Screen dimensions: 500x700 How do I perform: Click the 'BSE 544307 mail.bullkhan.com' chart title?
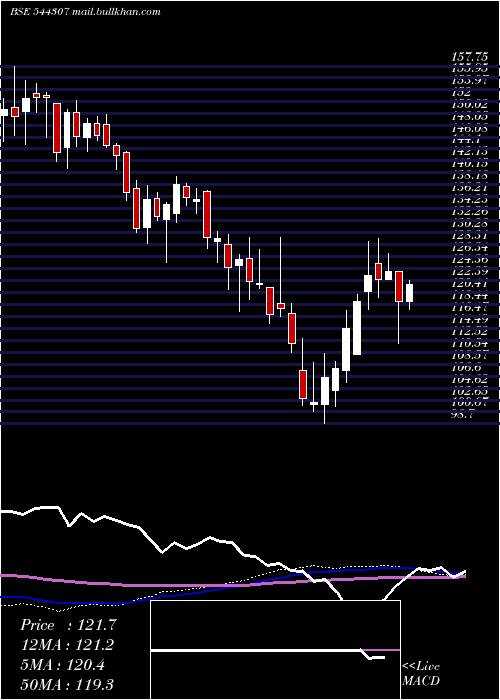pos(85,12)
